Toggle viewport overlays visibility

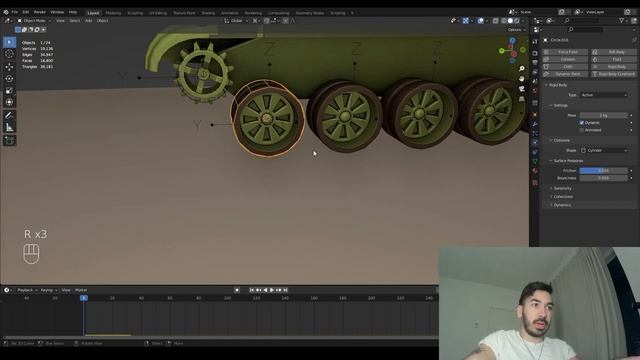480,21
